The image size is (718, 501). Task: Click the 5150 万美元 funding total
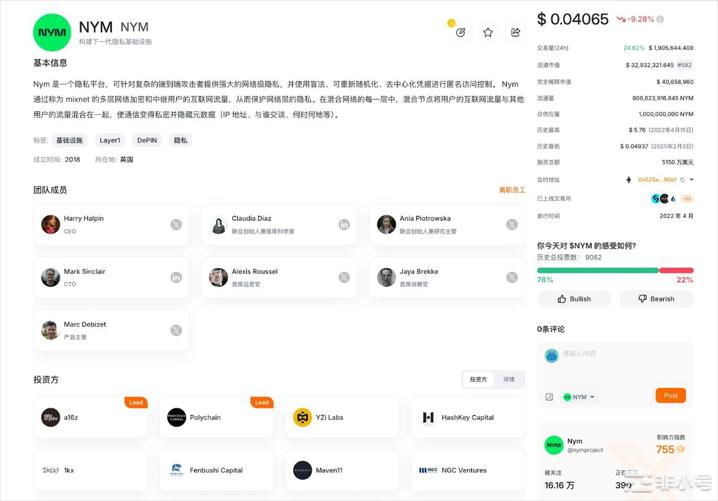678,162
